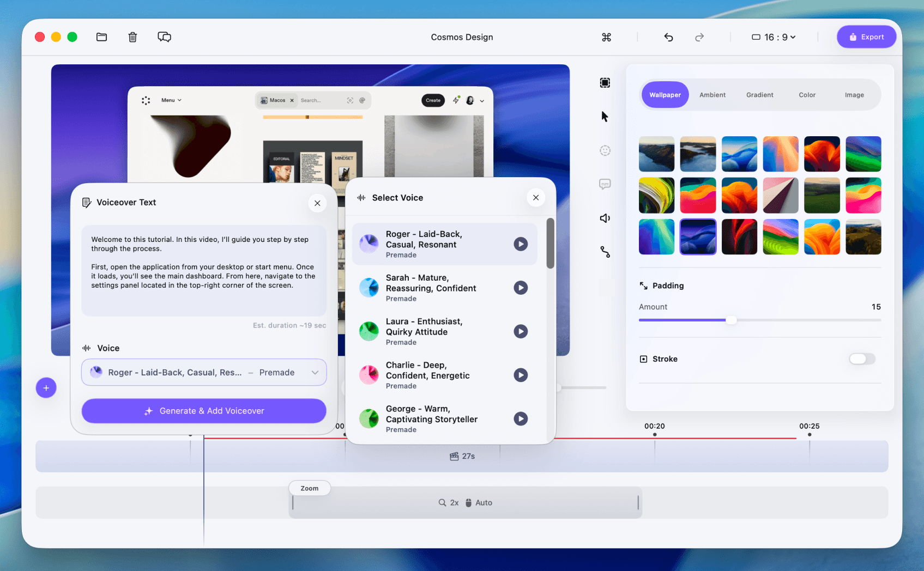Switch to the Gradient tab
This screenshot has height=571, width=924.
(x=759, y=94)
